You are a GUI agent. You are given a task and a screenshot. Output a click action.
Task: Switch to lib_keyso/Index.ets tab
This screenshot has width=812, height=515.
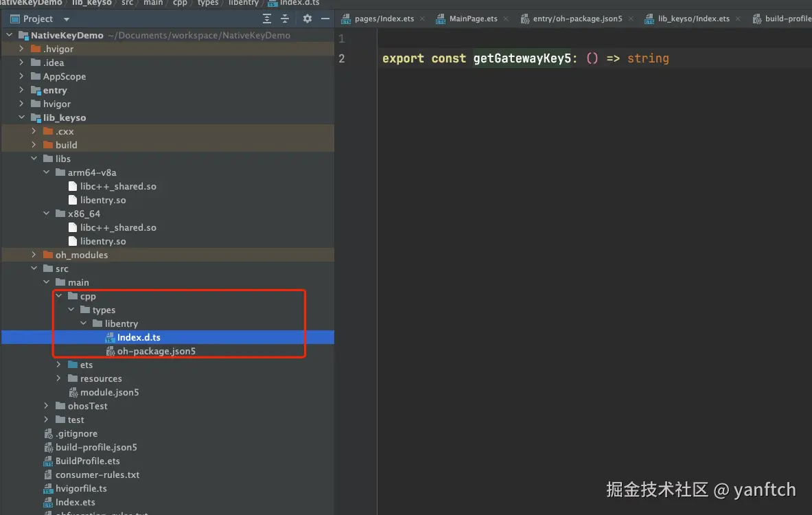[693, 19]
